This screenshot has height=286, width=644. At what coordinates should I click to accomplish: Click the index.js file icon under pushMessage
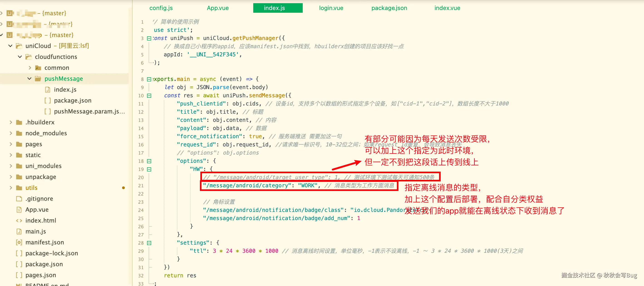pyautogui.click(x=47, y=89)
